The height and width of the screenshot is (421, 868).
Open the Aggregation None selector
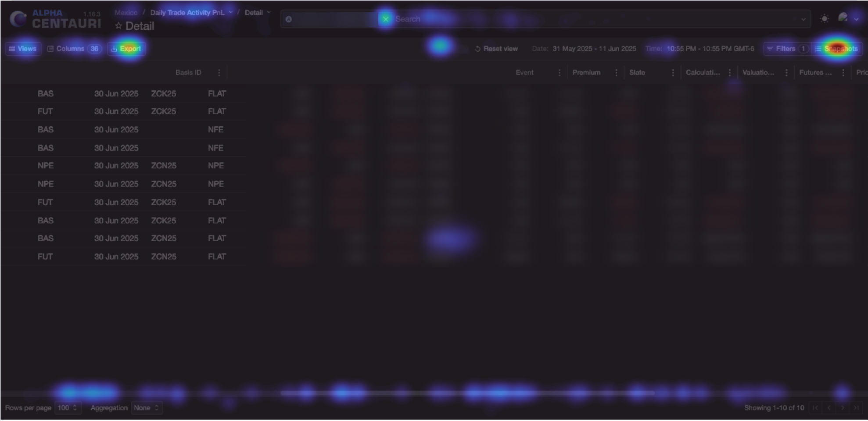[147, 408]
